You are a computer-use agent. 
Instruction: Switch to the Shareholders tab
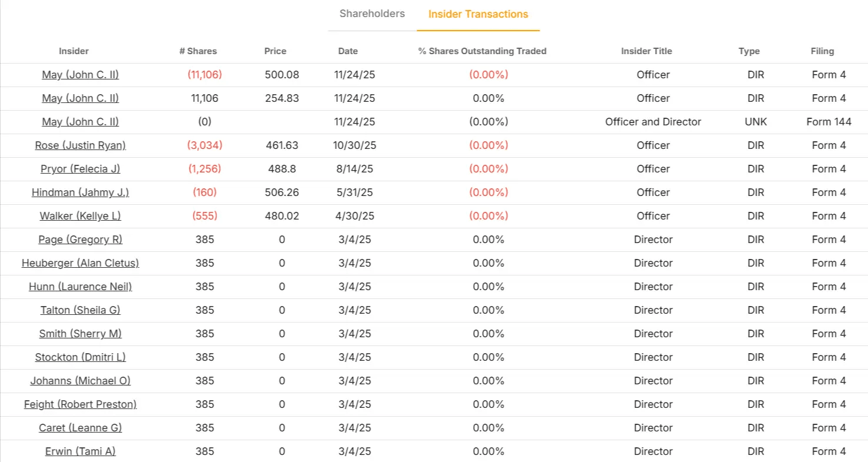pos(372,14)
